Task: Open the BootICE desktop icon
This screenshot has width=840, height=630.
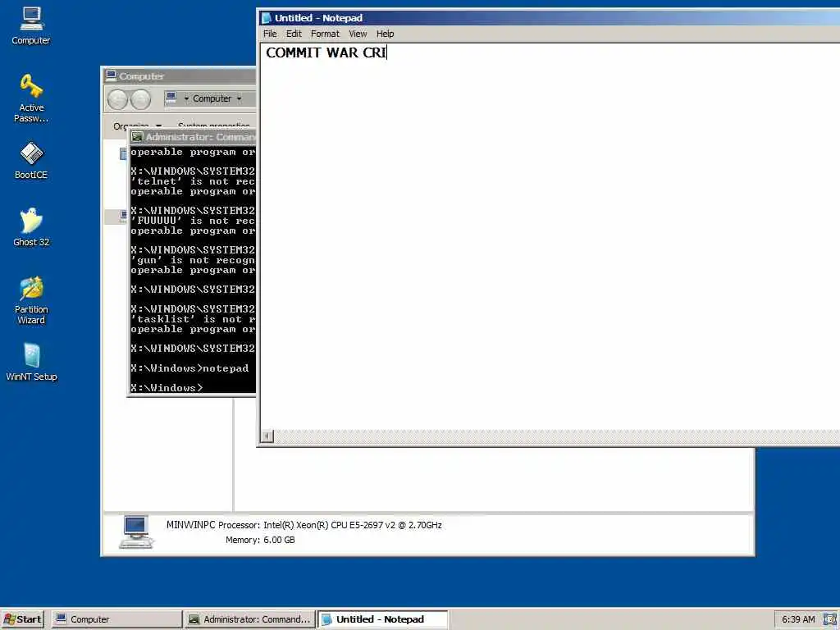Action: pyautogui.click(x=31, y=160)
